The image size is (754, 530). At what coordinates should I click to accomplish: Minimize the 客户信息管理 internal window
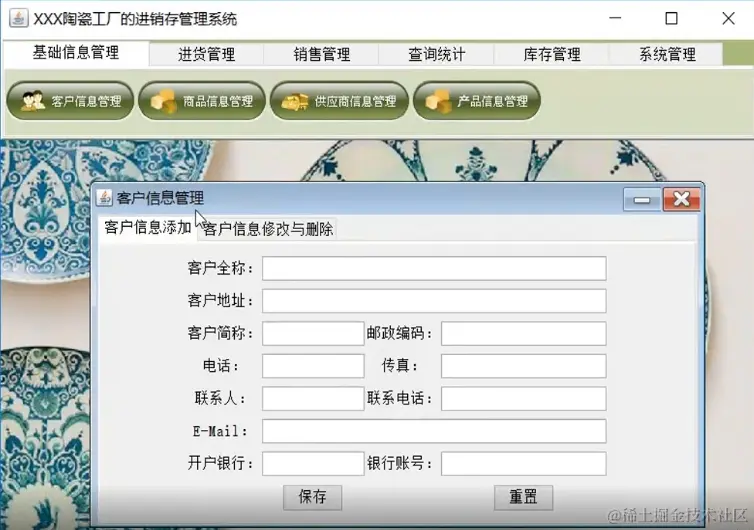tap(642, 200)
